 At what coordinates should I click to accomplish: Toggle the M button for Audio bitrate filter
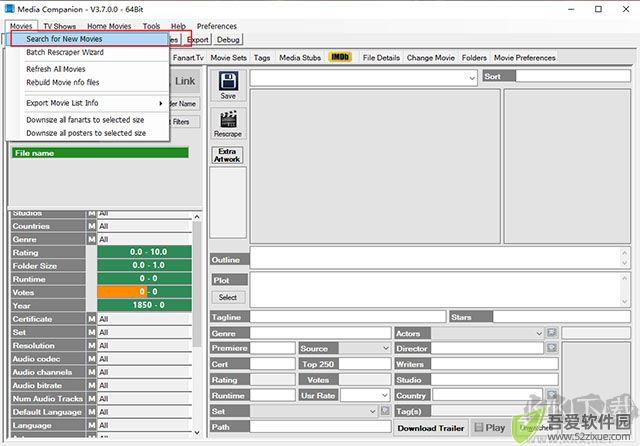click(91, 385)
